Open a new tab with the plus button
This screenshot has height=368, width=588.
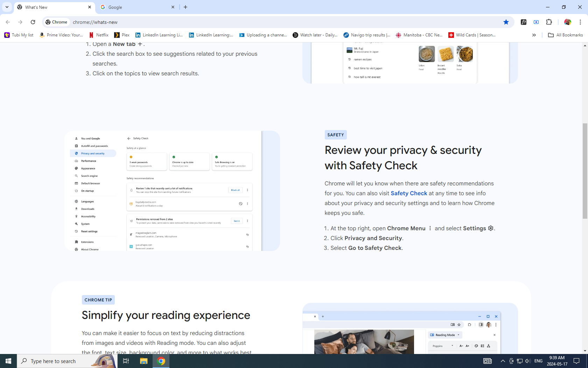coord(185,7)
